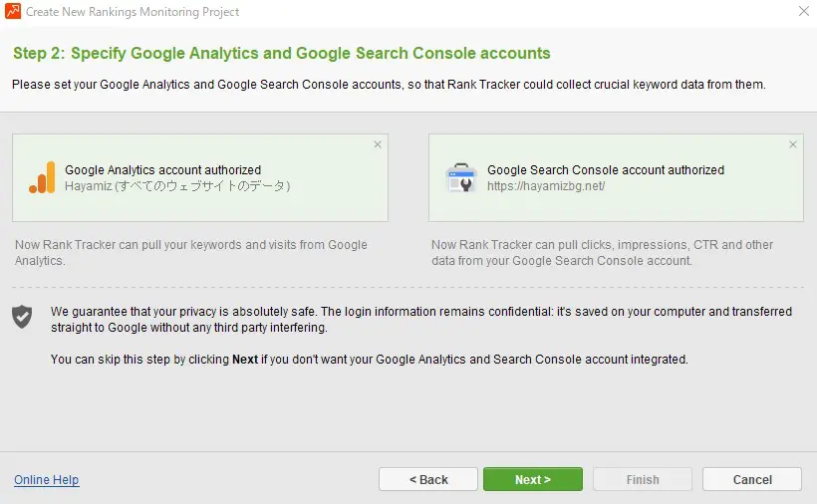This screenshot has height=504, width=817.
Task: Click the privacy shield checkmark icon
Action: 22,317
